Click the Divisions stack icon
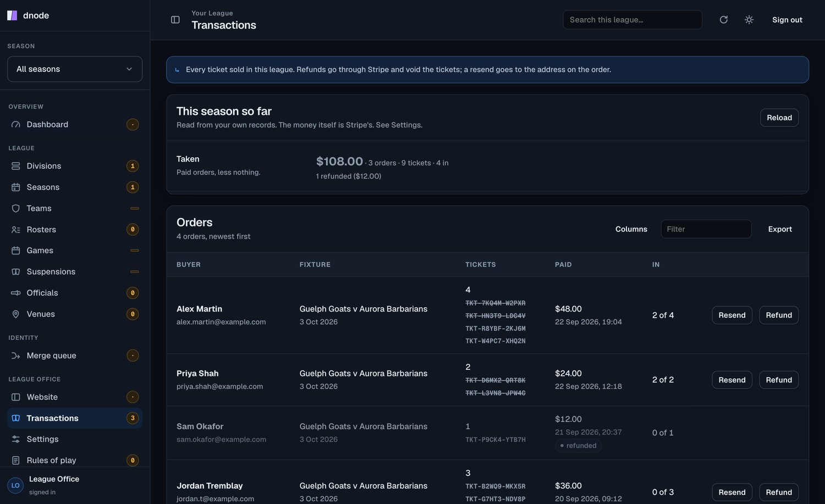Viewport: 825px width, 504px height. 16,166
